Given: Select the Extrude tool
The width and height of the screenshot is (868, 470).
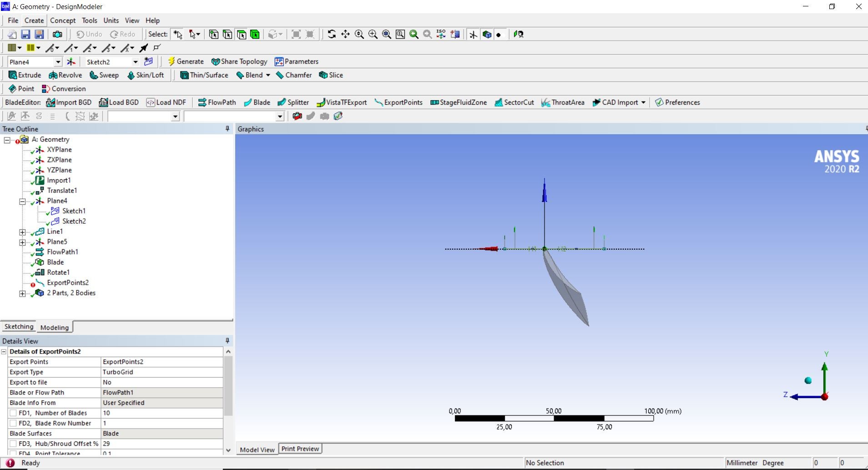Looking at the screenshot, I should [25, 75].
